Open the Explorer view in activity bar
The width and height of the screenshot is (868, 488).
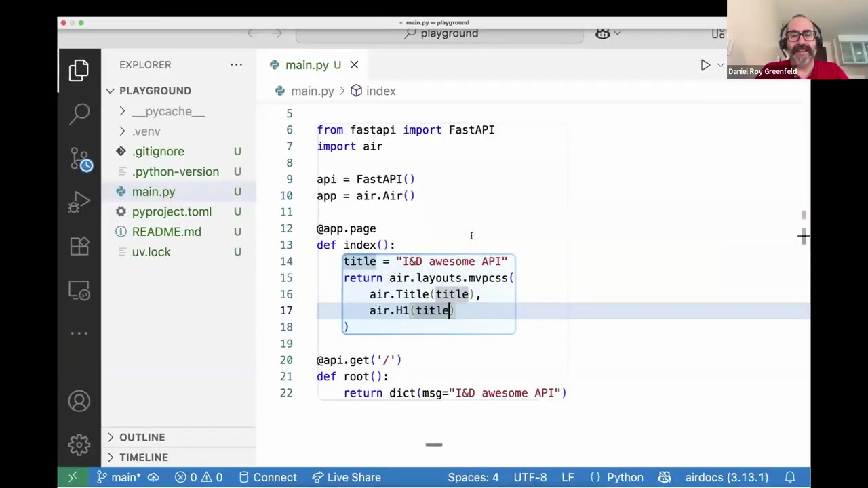pos(79,70)
